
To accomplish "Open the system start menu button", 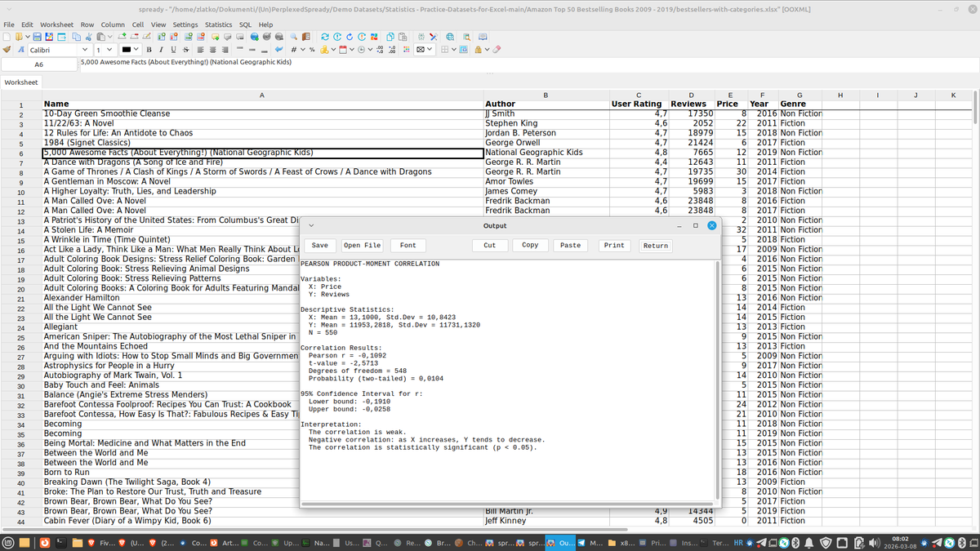I will click(8, 542).
